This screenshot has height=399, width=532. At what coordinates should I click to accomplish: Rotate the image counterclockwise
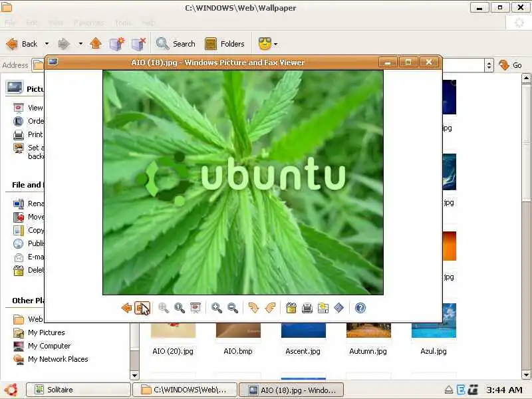[270, 308]
